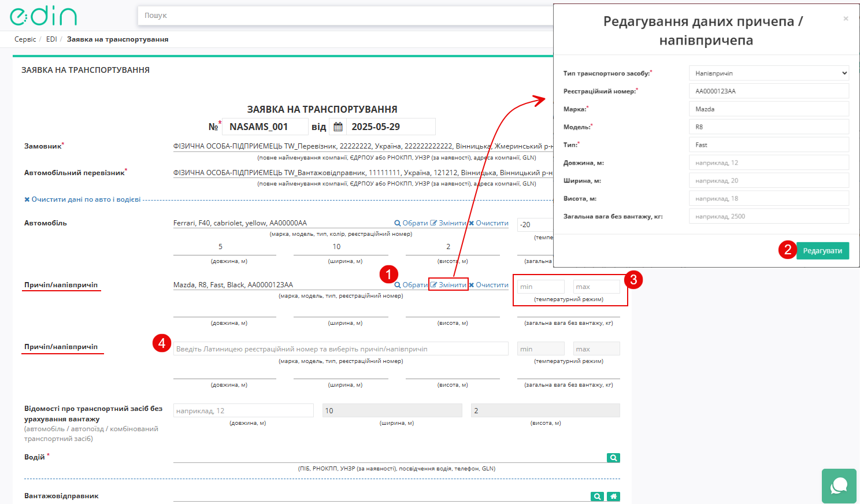The image size is (860, 504).
Task: Click the car length value 5
Action: [220, 247]
